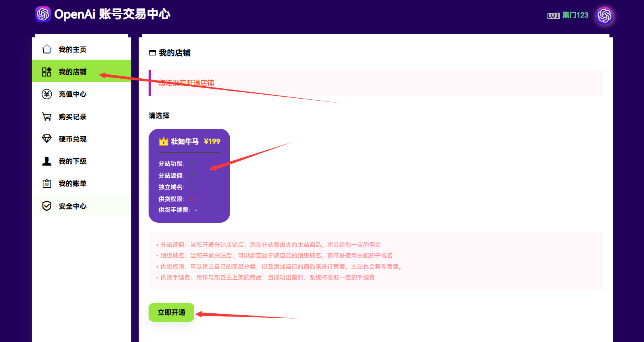Image resolution: width=644 pixels, height=342 pixels.
Task: Click the window icon beside 我的店铺 heading
Action: [x=153, y=52]
